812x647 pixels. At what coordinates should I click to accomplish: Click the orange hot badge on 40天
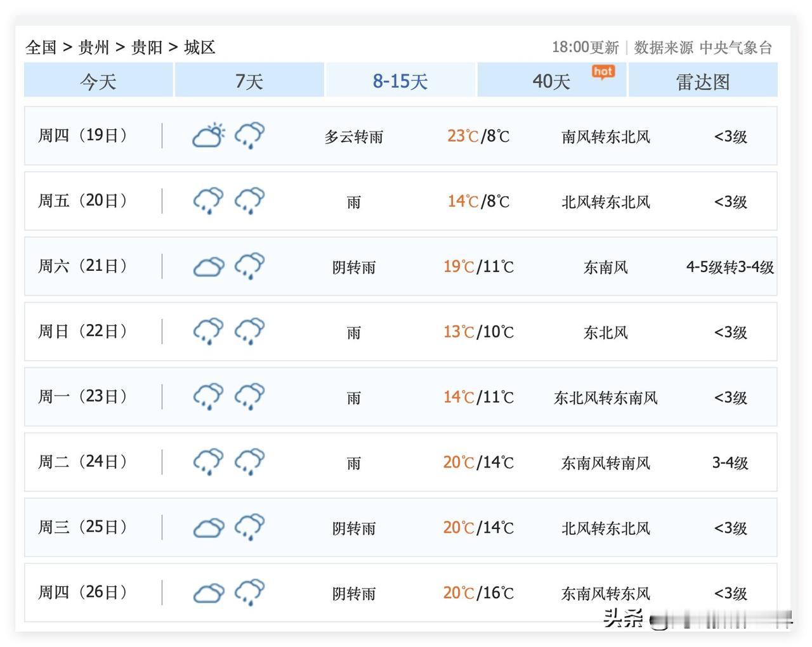pyautogui.click(x=603, y=72)
